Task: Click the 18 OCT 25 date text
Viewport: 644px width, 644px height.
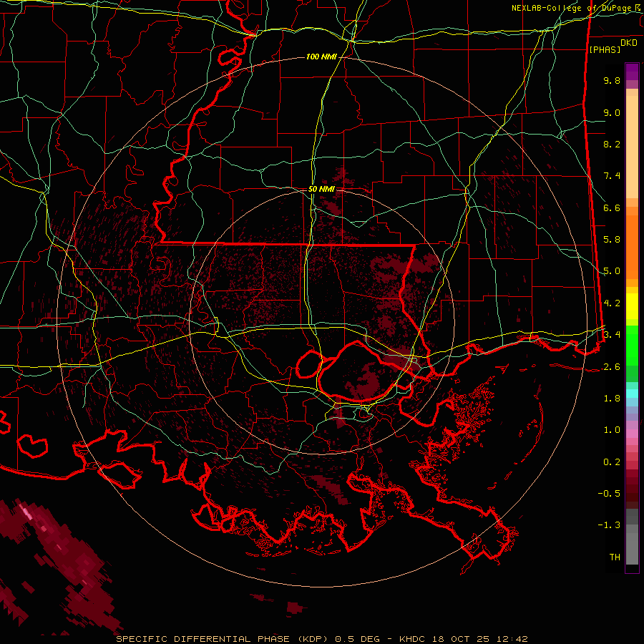Action: [x=462, y=639]
